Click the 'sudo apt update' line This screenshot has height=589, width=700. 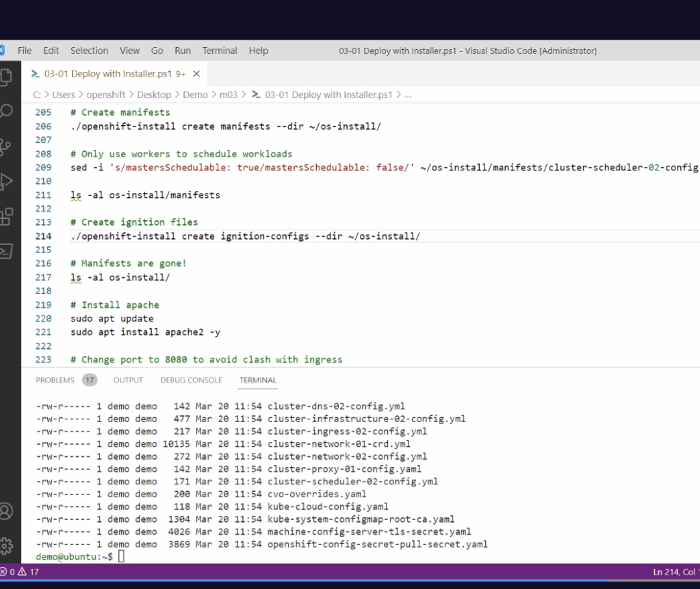(x=112, y=319)
